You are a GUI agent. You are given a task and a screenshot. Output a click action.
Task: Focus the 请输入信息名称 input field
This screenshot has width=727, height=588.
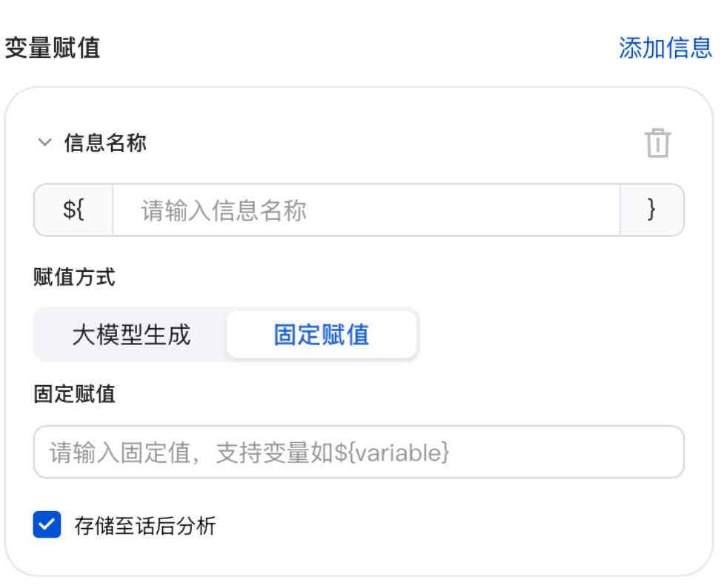click(366, 210)
